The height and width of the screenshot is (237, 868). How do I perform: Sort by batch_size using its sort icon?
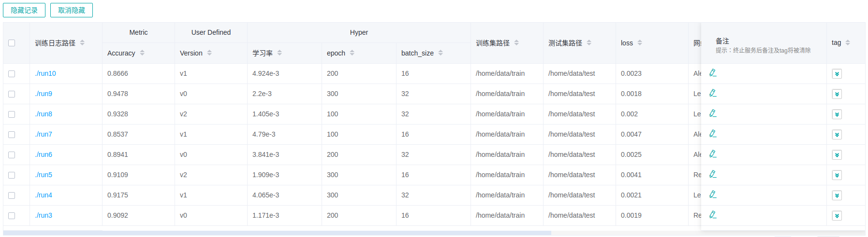441,53
